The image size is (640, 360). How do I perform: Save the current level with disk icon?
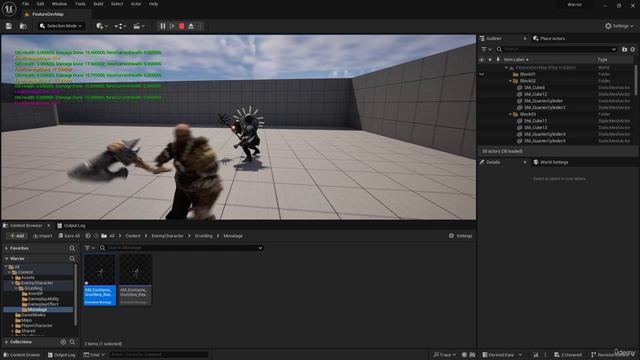tap(9, 26)
